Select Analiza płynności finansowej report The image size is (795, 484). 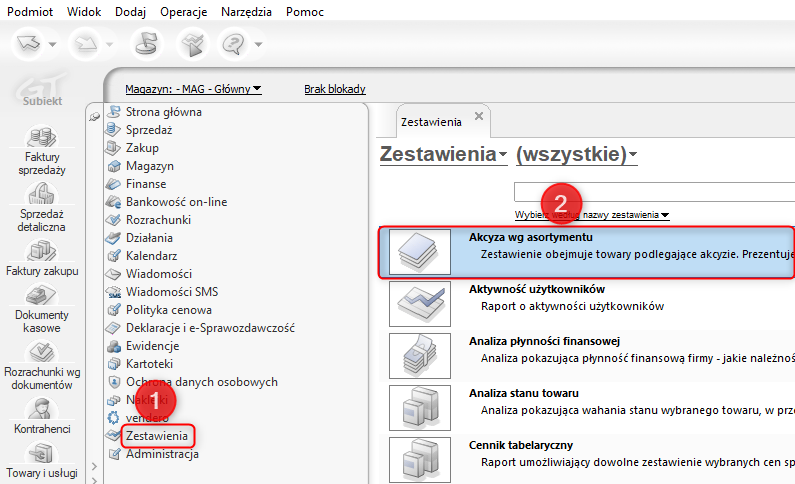(587, 356)
